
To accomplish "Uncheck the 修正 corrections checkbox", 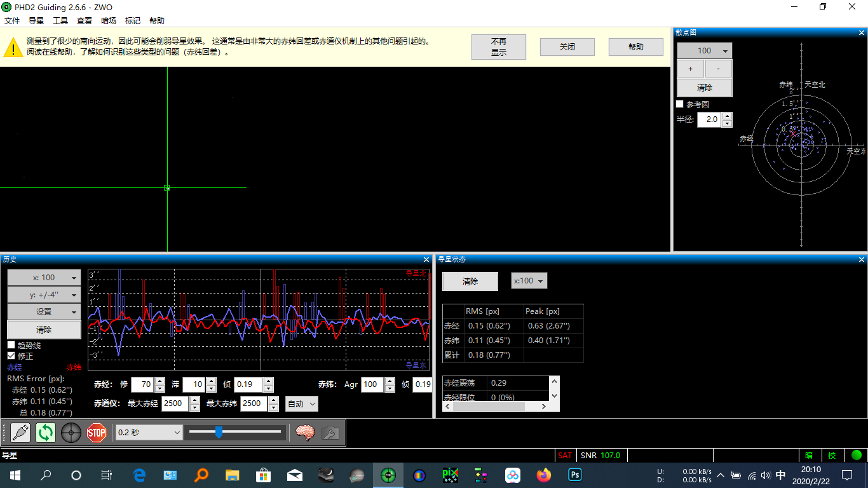I will 11,356.
